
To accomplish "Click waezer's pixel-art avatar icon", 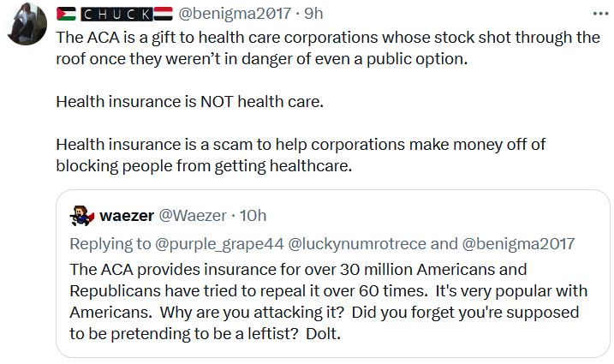I will click(82, 216).
